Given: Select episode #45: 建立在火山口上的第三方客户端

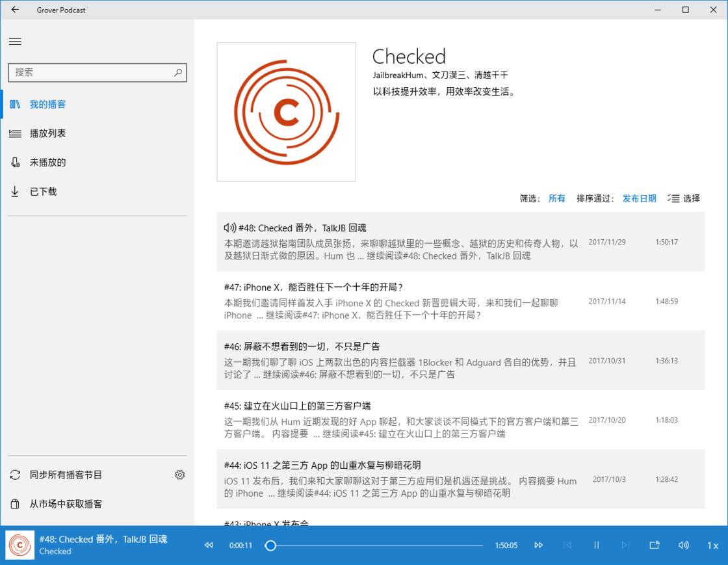Looking at the screenshot, I should click(461, 420).
